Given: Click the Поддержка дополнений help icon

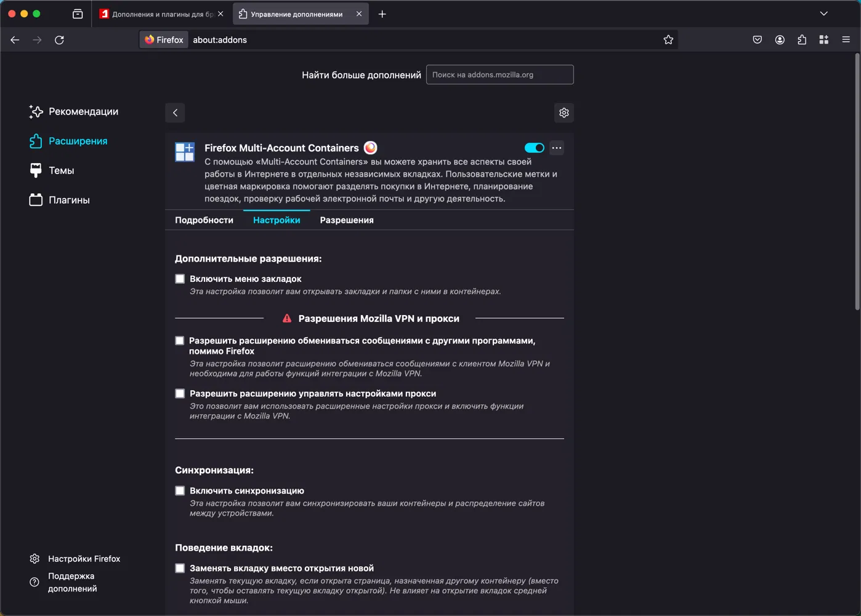Looking at the screenshot, I should [x=34, y=582].
